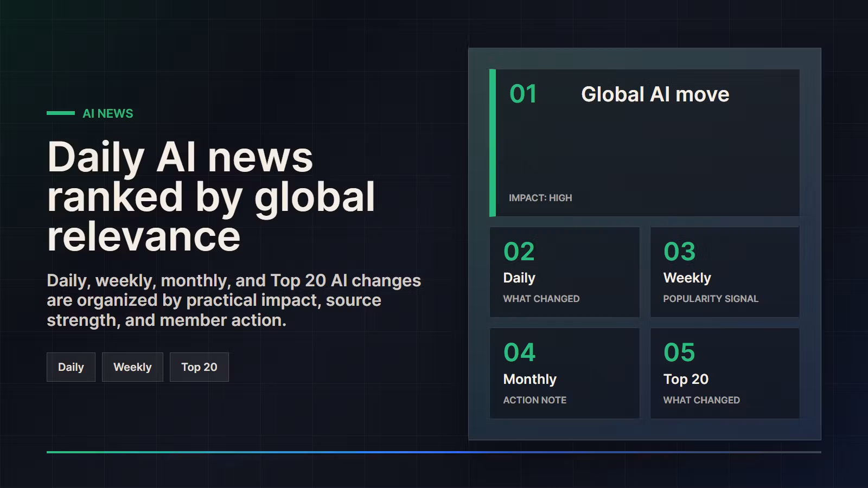The height and width of the screenshot is (488, 868).
Task: Click the subheading paragraph about AI changes
Action: click(x=234, y=300)
